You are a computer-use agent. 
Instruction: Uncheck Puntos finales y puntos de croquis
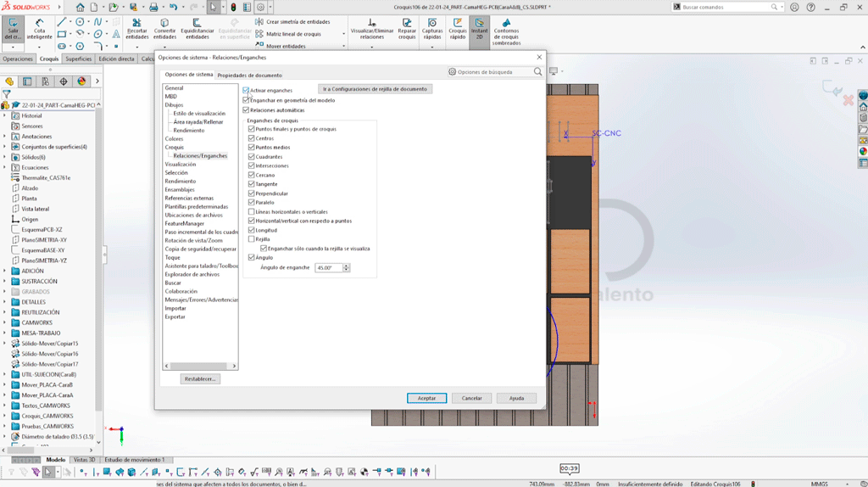click(251, 128)
